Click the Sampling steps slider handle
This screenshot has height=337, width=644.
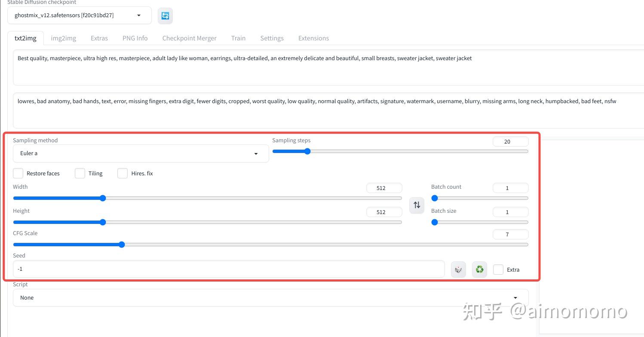[x=307, y=151]
